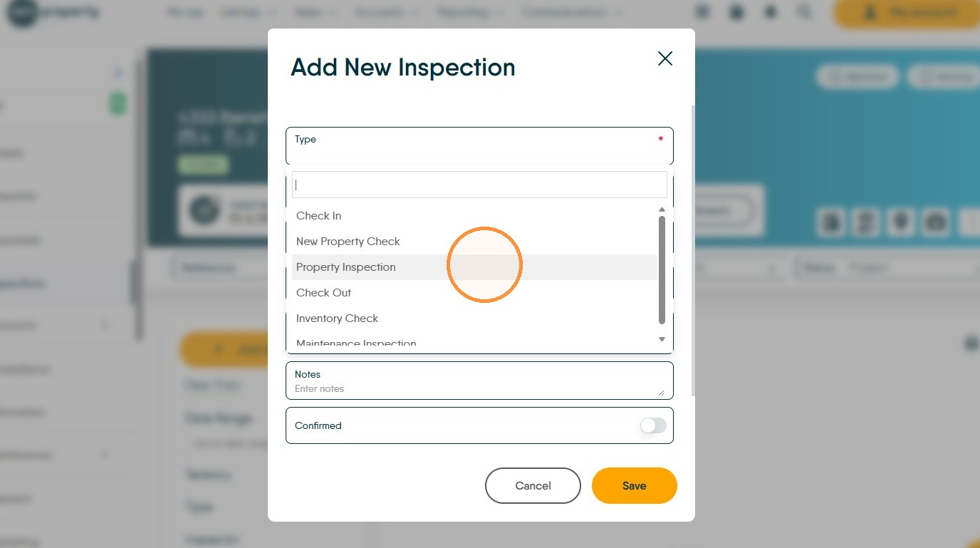This screenshot has height=548, width=980.
Task: Open the magnifier search icon in header
Action: [x=804, y=12]
